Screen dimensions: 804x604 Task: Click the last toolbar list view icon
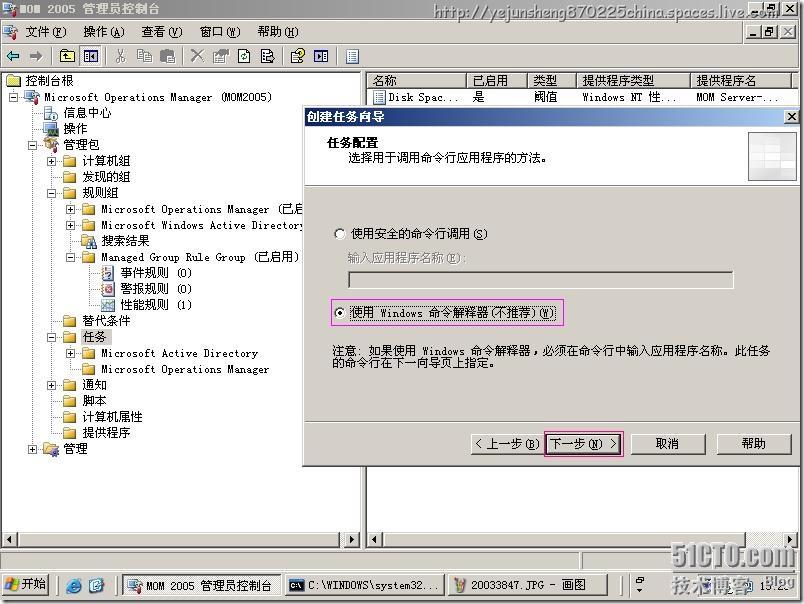click(x=352, y=56)
